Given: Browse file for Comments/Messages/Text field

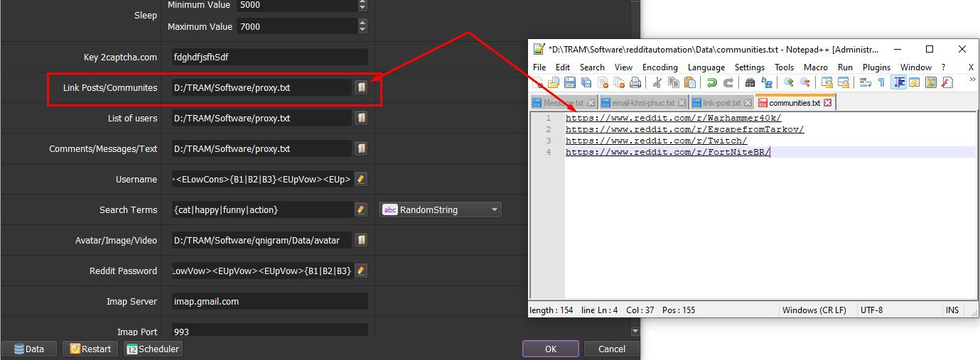Looking at the screenshot, I should (x=361, y=148).
